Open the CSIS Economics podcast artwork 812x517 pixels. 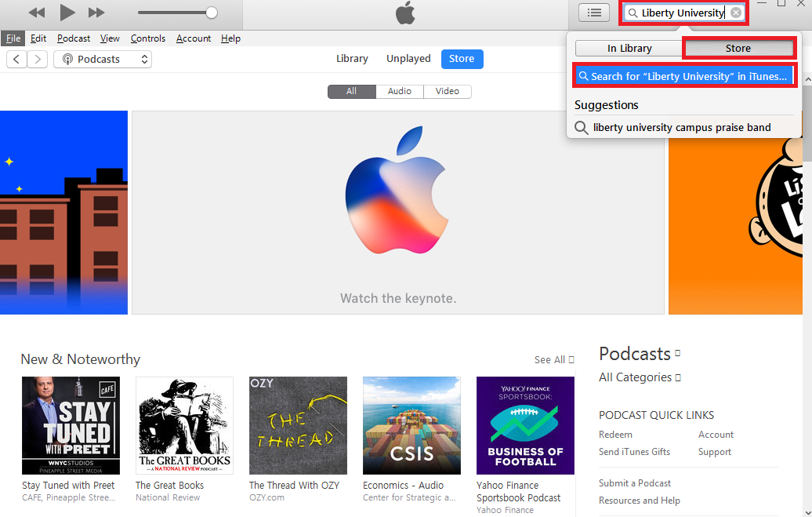411,425
